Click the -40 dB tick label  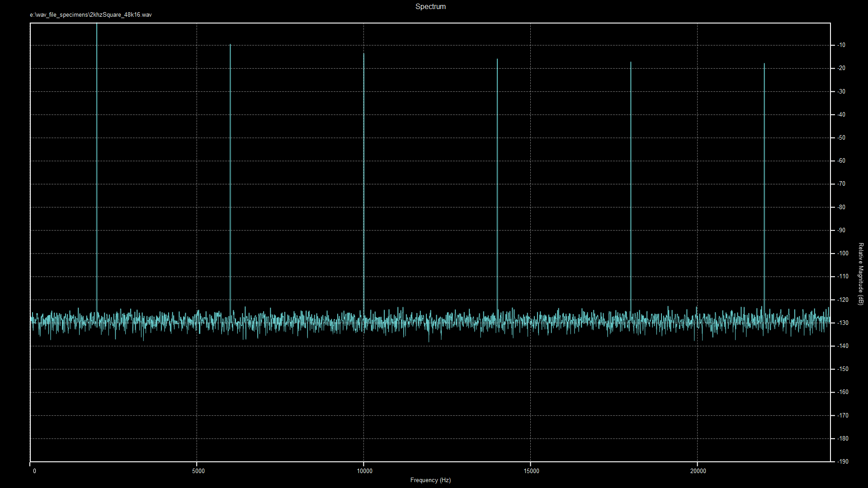pyautogui.click(x=841, y=115)
